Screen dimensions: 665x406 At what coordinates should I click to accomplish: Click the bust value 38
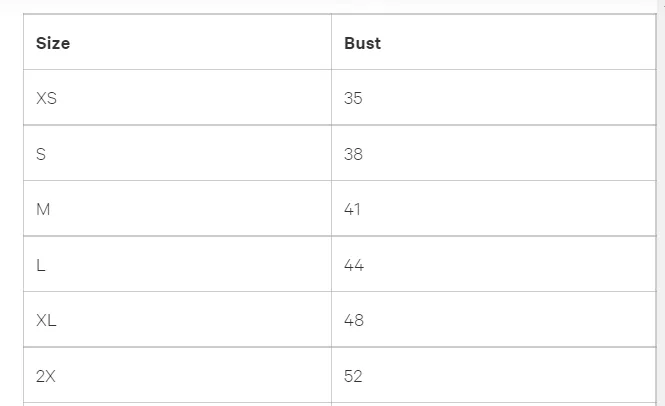pyautogui.click(x=353, y=154)
